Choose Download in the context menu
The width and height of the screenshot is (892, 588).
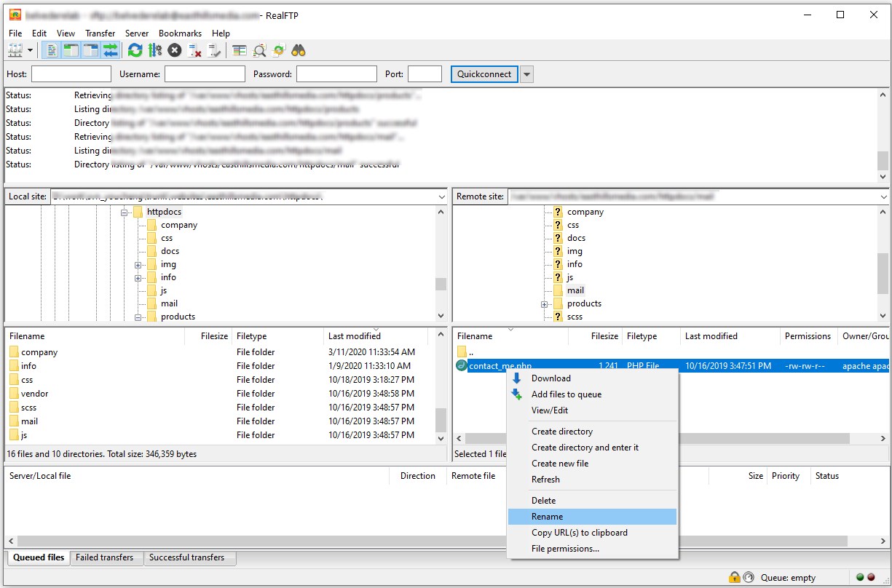[592, 378]
